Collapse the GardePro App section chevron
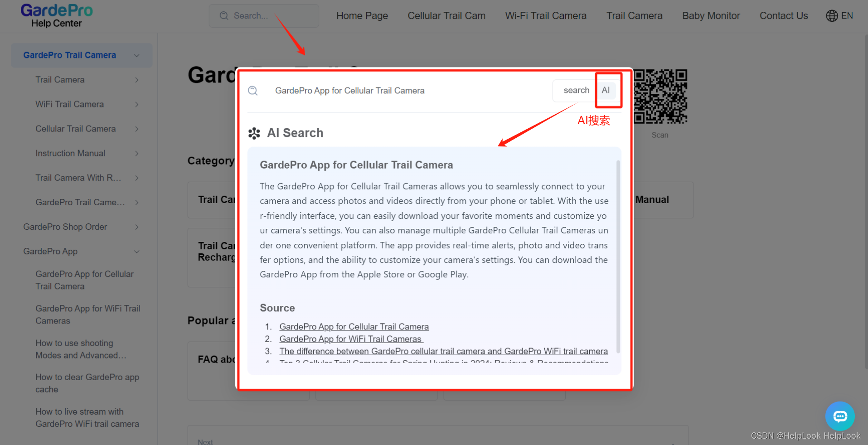 coord(136,252)
